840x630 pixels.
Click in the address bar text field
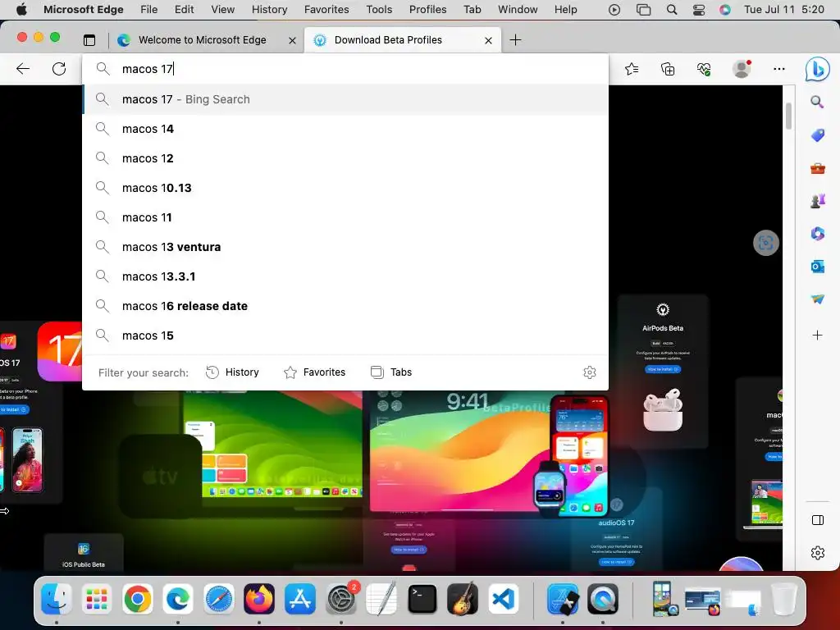[345, 69]
